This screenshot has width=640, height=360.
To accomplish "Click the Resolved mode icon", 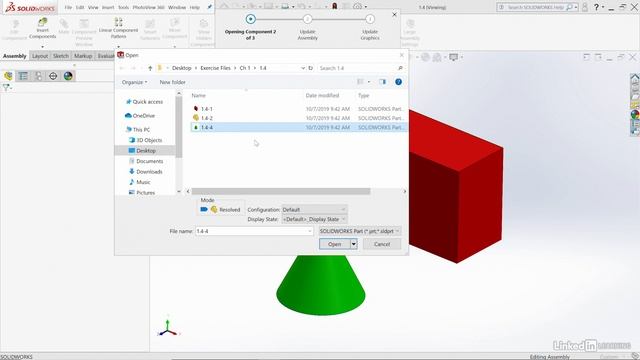I will tap(214, 209).
